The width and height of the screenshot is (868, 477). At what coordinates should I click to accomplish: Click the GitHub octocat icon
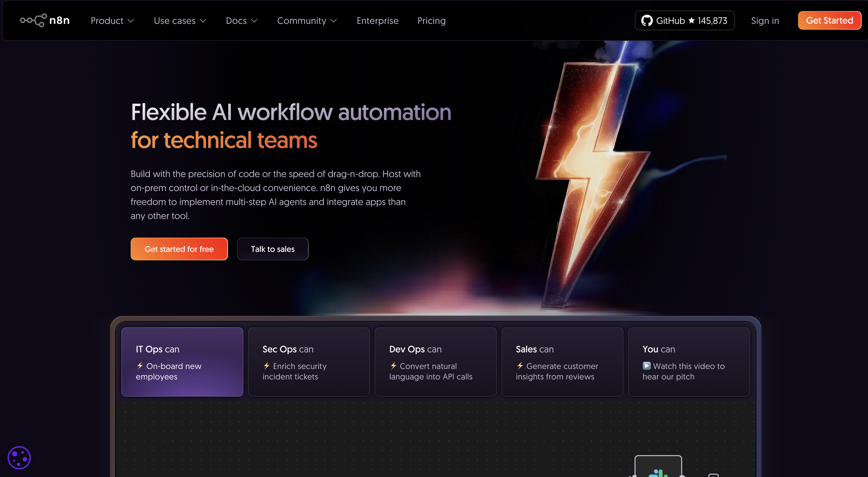tap(646, 21)
